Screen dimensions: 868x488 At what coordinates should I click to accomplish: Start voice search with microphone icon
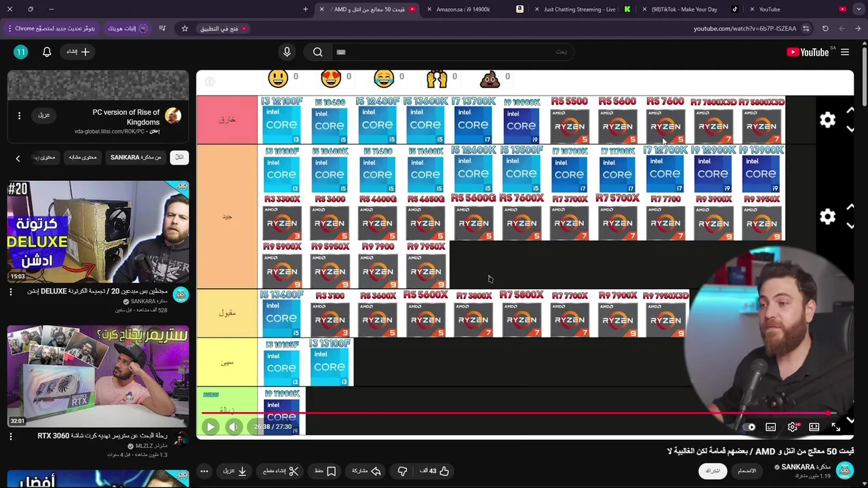pyautogui.click(x=287, y=52)
